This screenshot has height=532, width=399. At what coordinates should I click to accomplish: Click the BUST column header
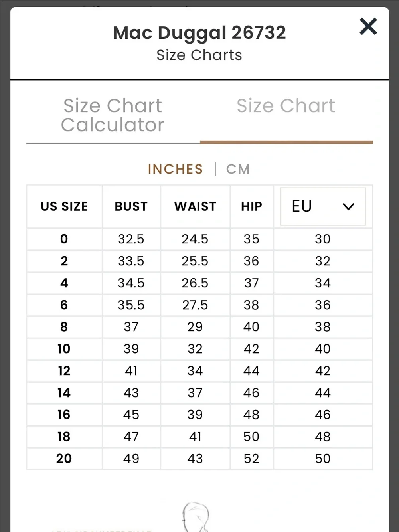coord(131,206)
